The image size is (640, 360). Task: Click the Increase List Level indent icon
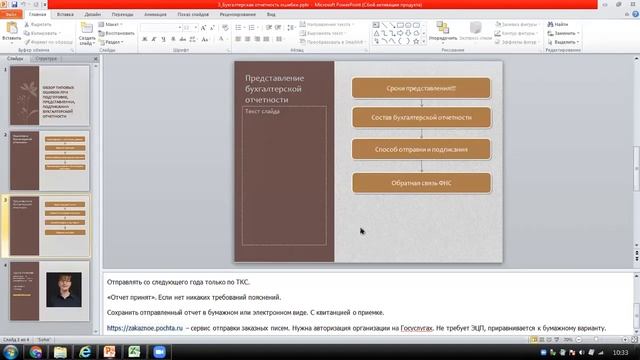(278, 27)
